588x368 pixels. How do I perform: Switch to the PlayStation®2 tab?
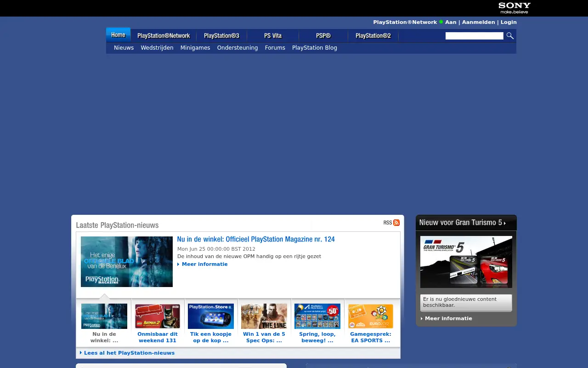click(x=373, y=35)
